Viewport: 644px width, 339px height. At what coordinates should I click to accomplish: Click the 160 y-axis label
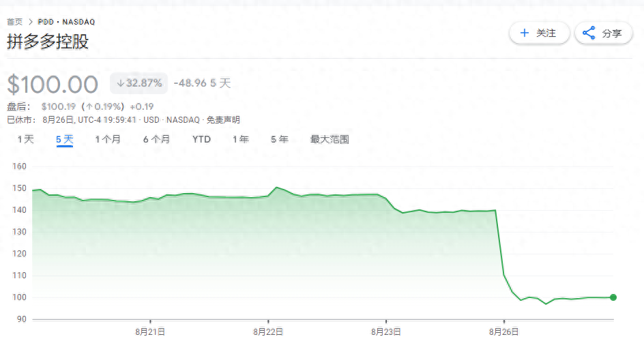19,166
